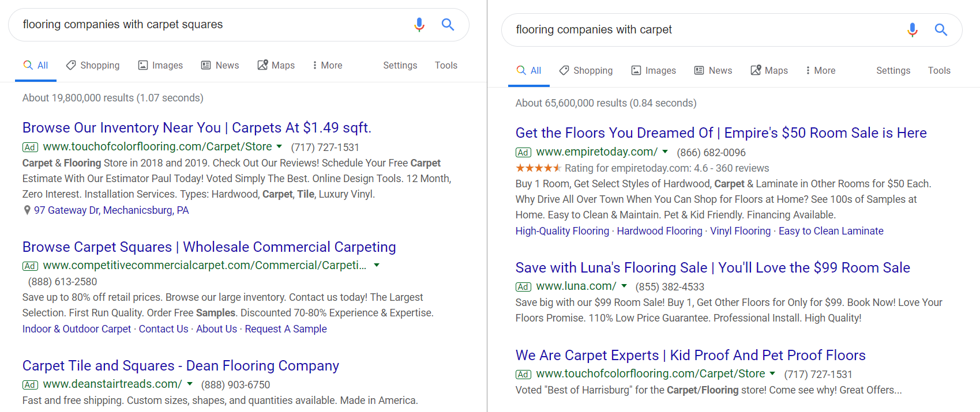Expand the luna.com URL dropdown arrow
This screenshot has height=412, width=980.
point(624,286)
